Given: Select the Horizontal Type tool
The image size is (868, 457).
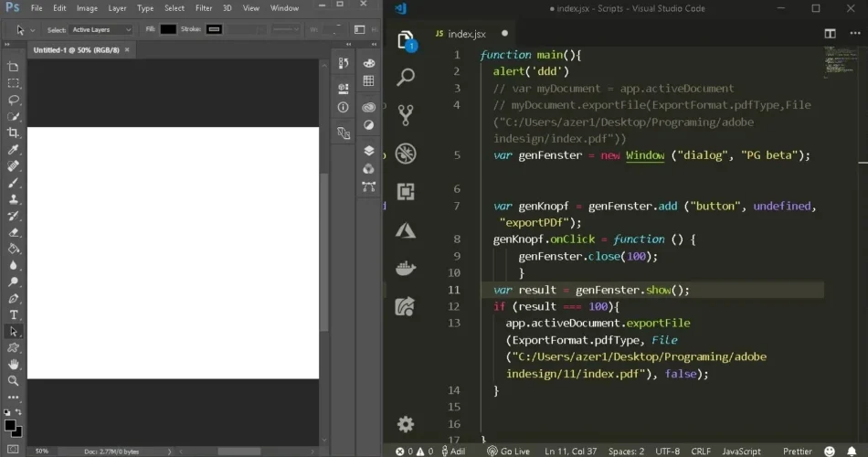Looking at the screenshot, I should click(14, 314).
